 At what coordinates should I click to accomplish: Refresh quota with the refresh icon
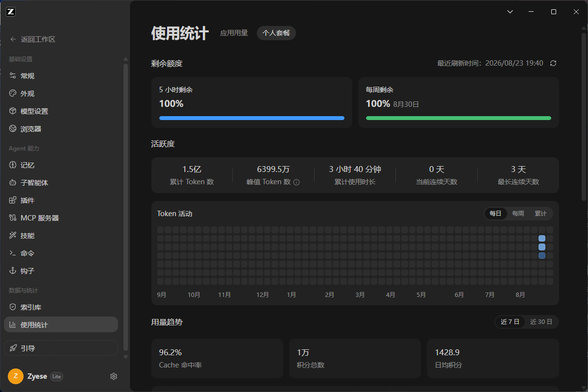(553, 63)
